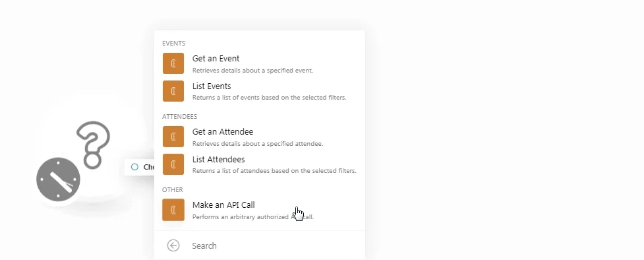Choose the Get an Event action
The width and height of the screenshot is (644, 260).
[x=260, y=63]
